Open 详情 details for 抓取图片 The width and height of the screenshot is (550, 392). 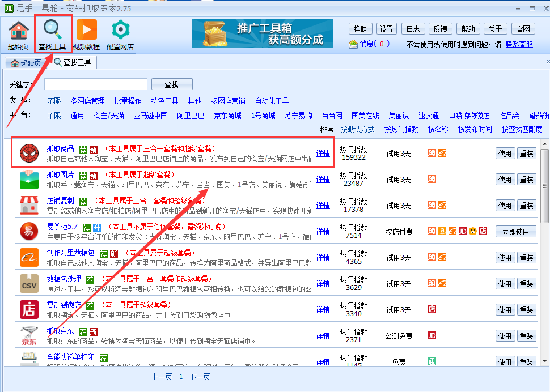click(x=323, y=180)
